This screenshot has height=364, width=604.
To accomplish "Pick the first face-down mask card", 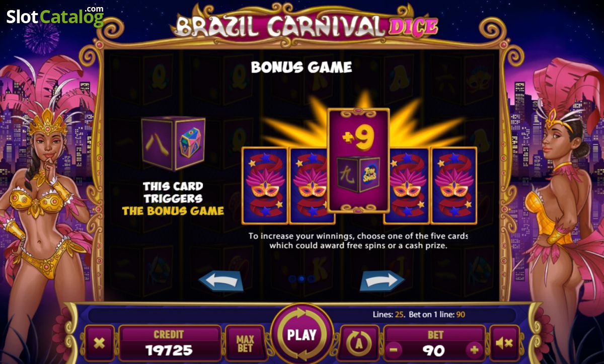I will 264,186.
